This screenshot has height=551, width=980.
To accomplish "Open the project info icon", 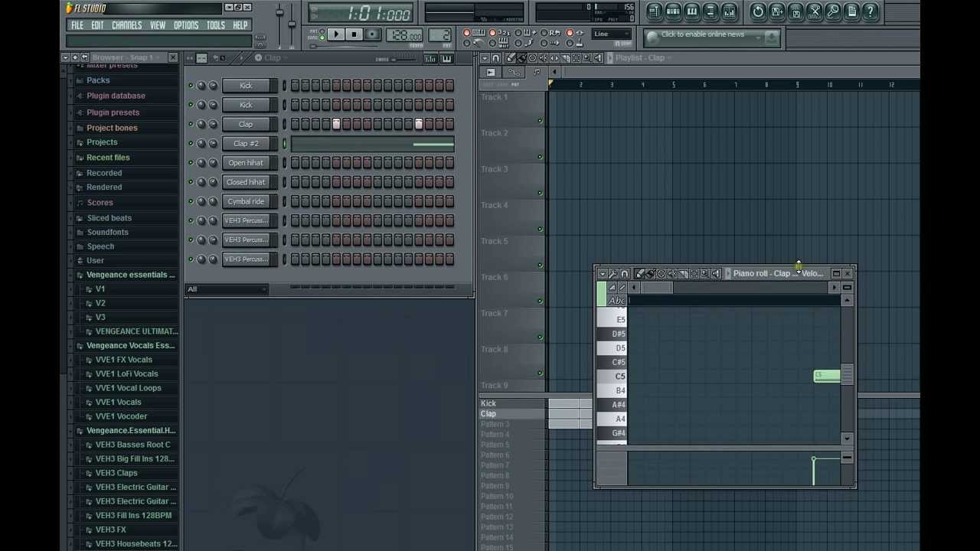I will tap(851, 11).
